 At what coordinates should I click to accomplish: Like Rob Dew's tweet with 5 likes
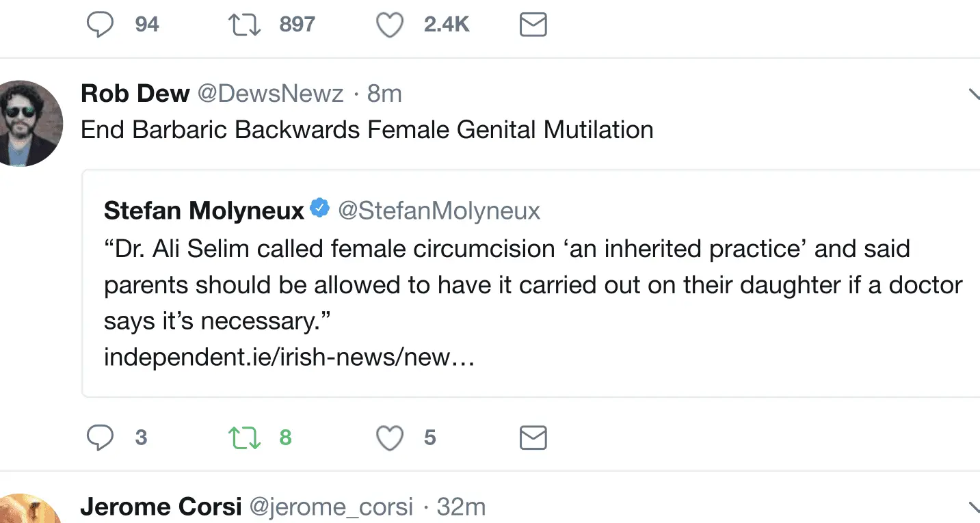(390, 438)
